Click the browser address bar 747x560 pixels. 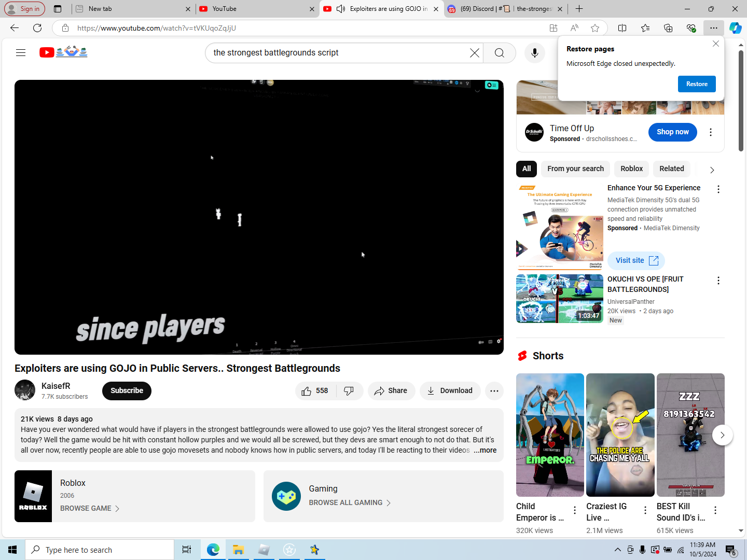point(311,28)
